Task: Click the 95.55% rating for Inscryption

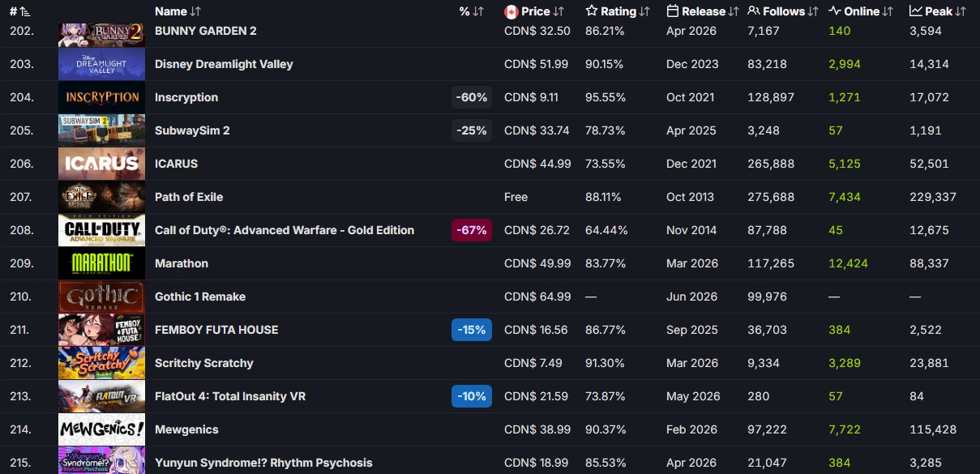Action: (x=606, y=97)
